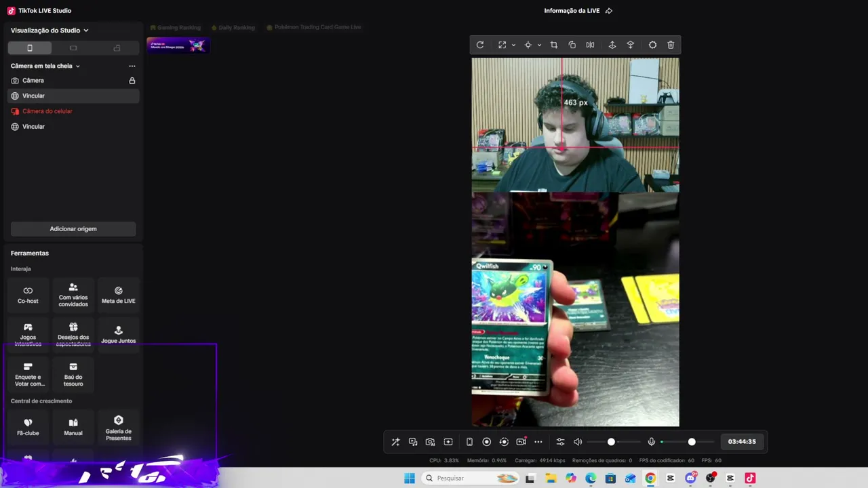The image size is (868, 488).
Task: Click the media and music icon
Action: click(x=413, y=442)
